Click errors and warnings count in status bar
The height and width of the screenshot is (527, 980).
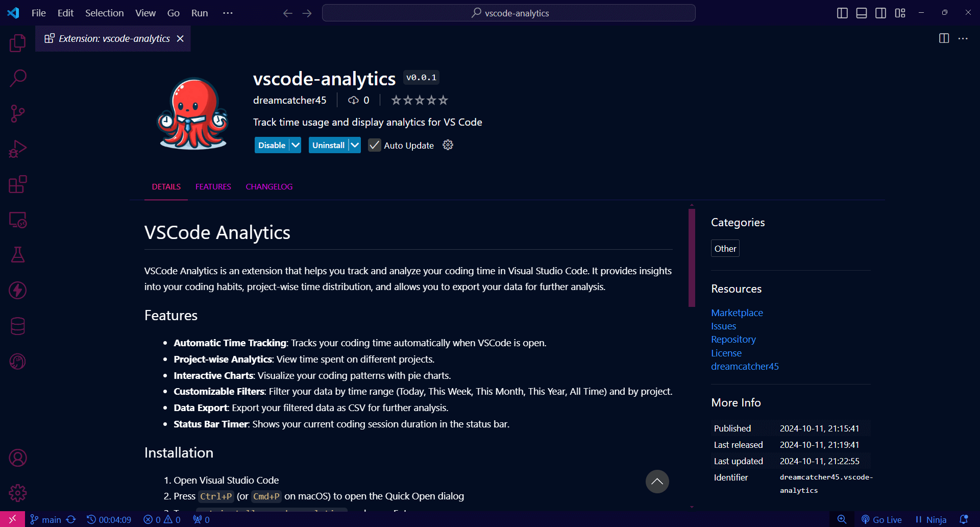click(162, 519)
